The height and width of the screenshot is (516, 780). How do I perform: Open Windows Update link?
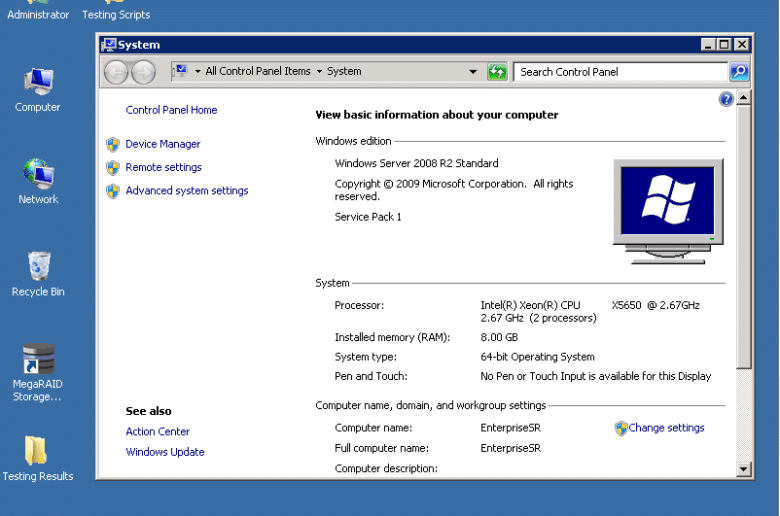[165, 452]
